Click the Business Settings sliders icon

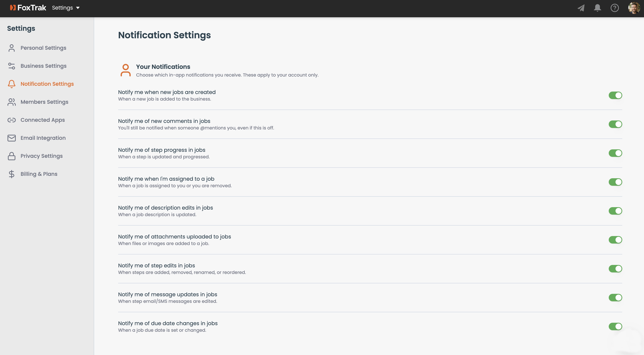click(x=11, y=66)
